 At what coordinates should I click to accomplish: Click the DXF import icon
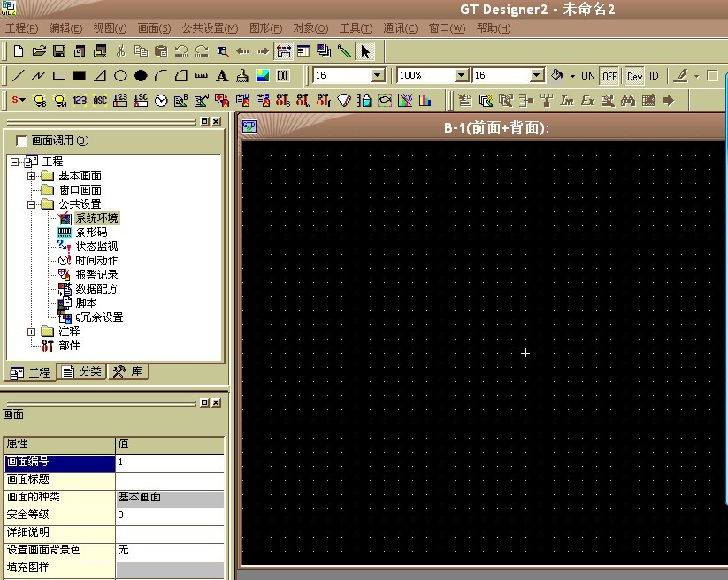point(283,76)
